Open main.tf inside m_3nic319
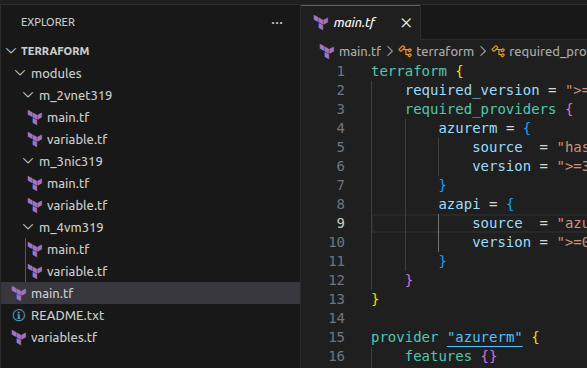The width and height of the screenshot is (587, 368). click(68, 183)
